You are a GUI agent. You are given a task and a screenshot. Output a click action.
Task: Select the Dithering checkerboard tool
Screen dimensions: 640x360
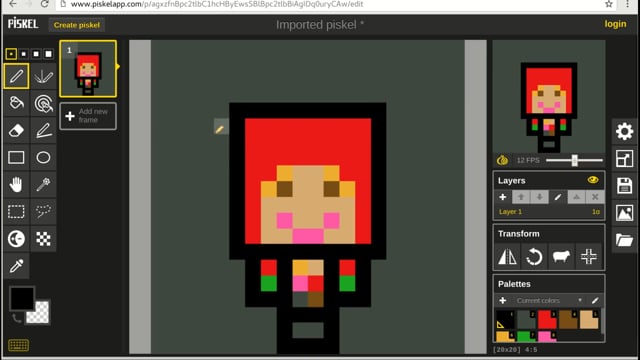pos(43,239)
